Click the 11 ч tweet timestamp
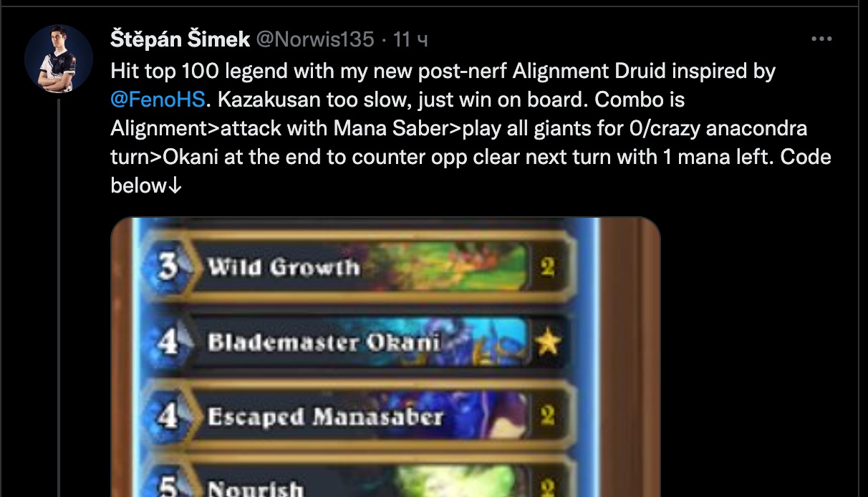Screen dimensions: 868x497 pyautogui.click(x=411, y=39)
